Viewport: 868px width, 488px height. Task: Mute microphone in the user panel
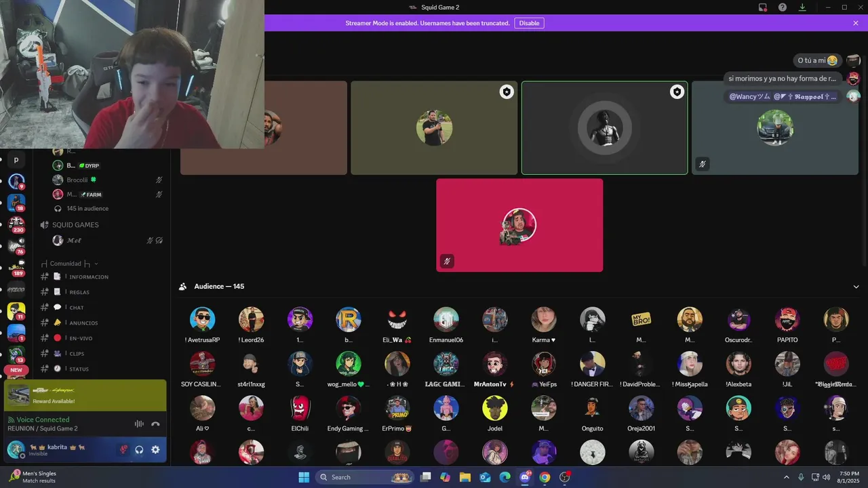(123, 449)
